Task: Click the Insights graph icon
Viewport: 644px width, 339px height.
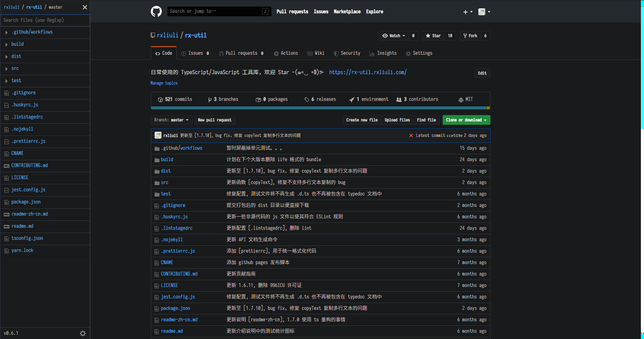Action: 372,53
